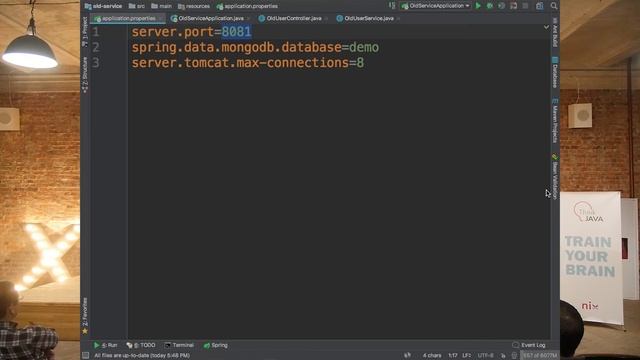Open the Terminal tool window
Viewport: 640px width, 360px height.
pyautogui.click(x=179, y=345)
